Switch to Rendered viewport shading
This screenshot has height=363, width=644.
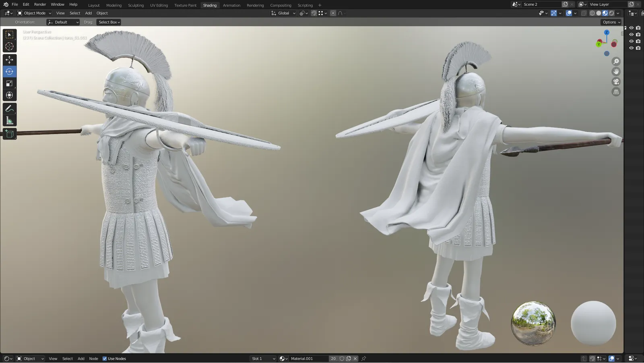click(x=611, y=13)
